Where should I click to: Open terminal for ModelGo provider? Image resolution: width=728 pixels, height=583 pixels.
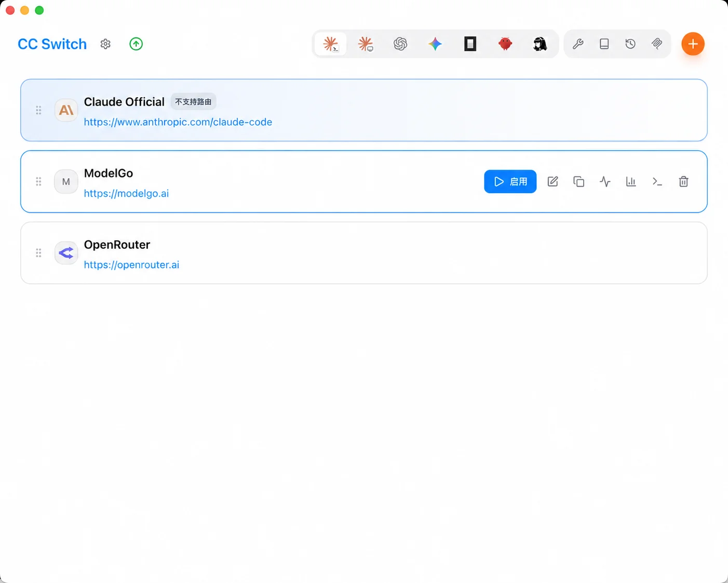[x=657, y=181]
